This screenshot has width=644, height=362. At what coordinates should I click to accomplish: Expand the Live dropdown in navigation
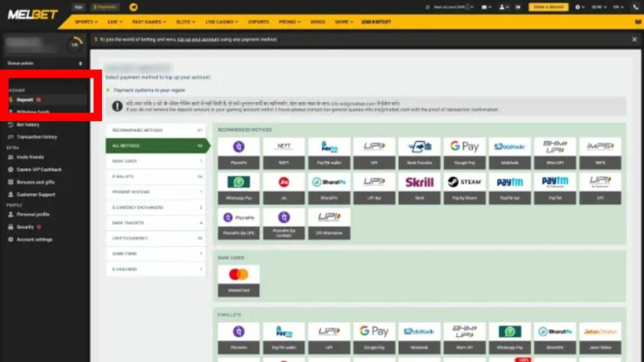(x=115, y=22)
